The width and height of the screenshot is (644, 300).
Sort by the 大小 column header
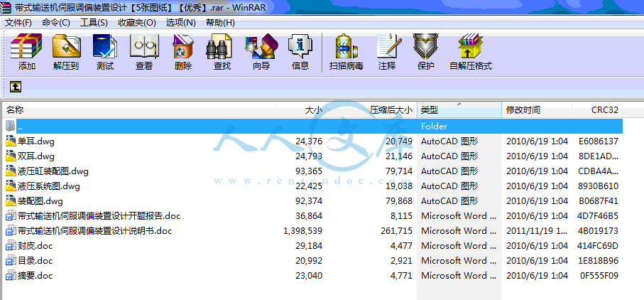(x=300, y=110)
